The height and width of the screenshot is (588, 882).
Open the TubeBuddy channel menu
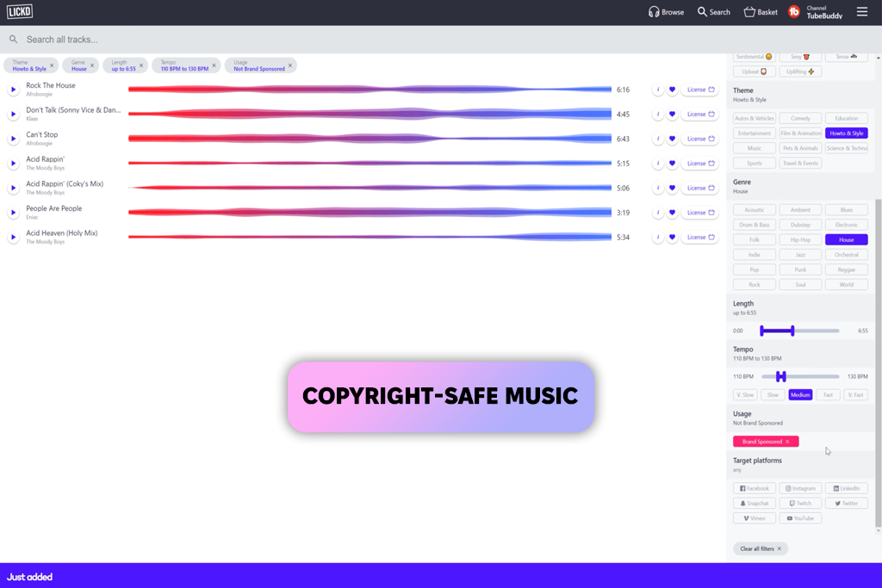pos(816,12)
